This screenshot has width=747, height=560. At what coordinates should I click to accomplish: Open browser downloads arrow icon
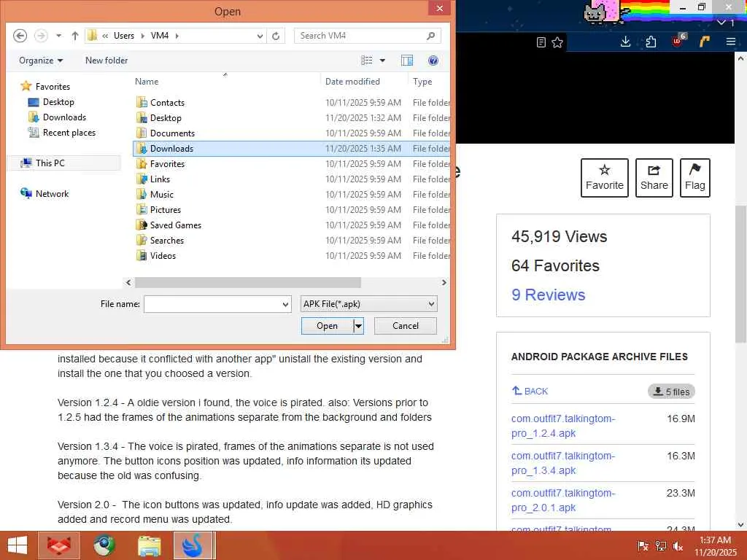click(x=625, y=42)
